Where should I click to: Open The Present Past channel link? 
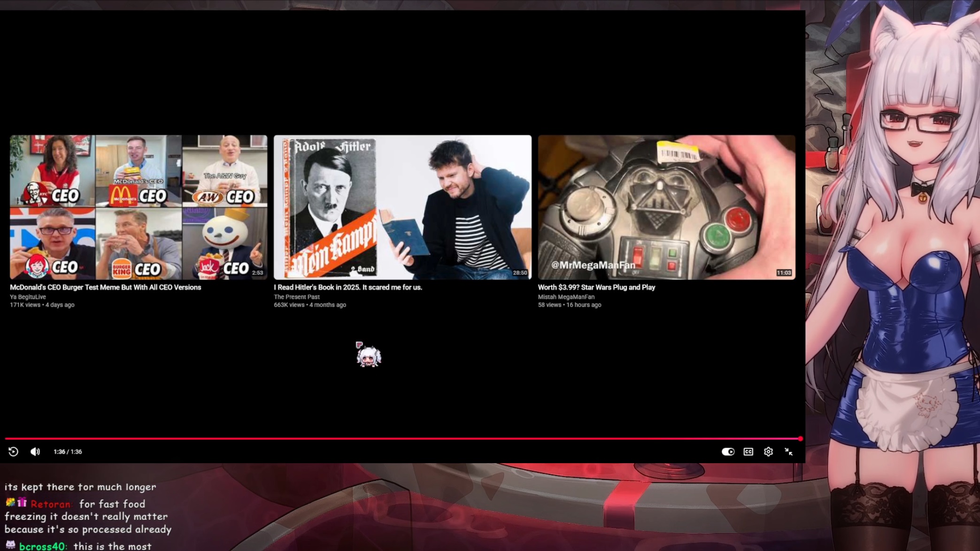click(x=297, y=297)
